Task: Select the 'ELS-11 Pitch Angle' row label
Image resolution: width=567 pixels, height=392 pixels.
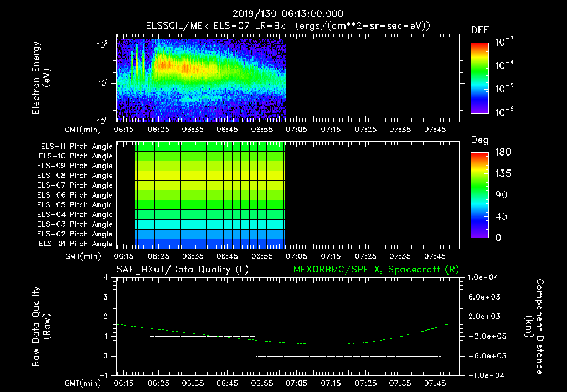Action: pyautogui.click(x=76, y=147)
